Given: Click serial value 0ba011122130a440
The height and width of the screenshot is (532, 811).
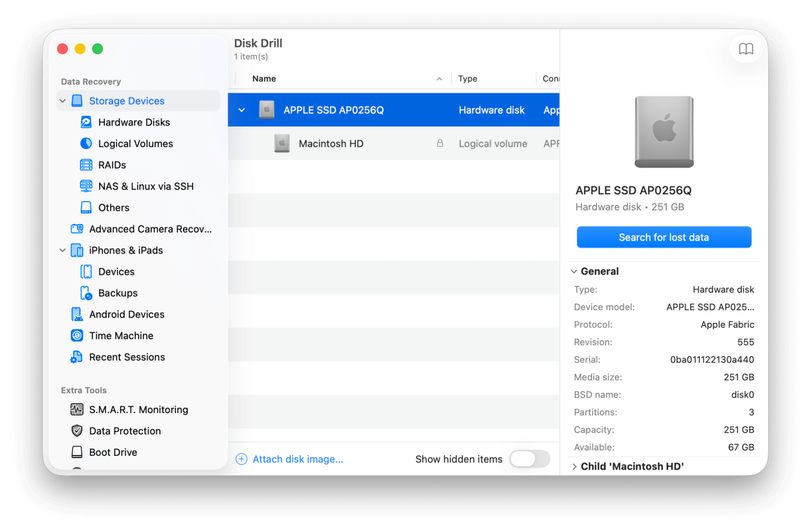Looking at the screenshot, I should (x=712, y=359).
